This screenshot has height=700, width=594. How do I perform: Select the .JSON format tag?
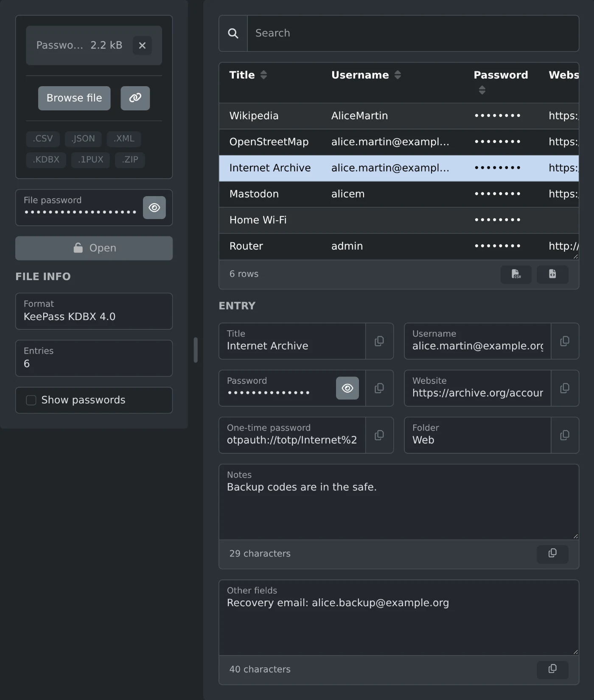[83, 139]
